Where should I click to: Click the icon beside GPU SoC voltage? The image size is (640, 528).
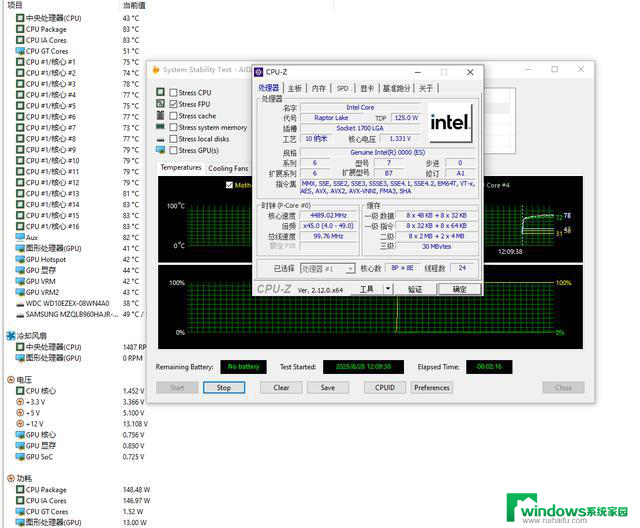point(20,457)
